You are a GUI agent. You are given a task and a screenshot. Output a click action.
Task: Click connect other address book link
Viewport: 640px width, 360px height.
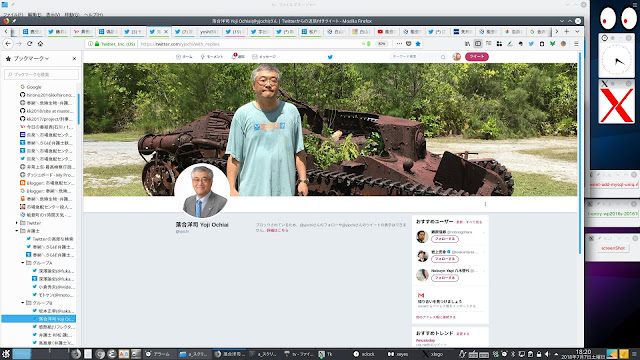tap(436, 317)
